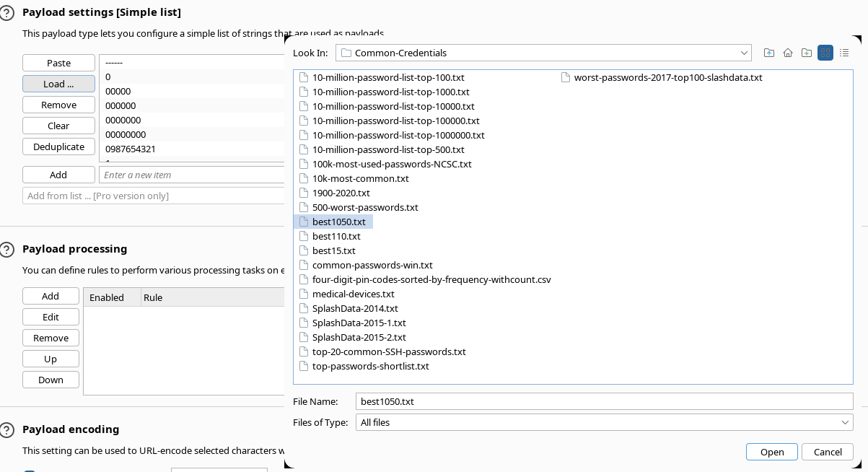Go to the home directory

coord(787,53)
